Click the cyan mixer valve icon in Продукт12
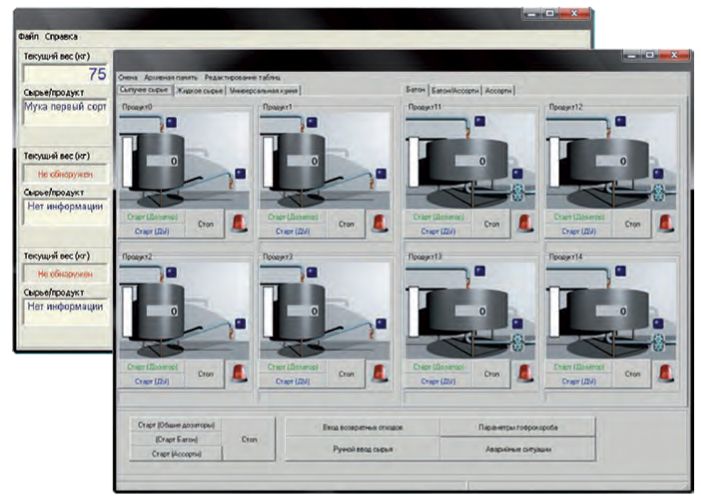701x500 pixels. (x=658, y=192)
